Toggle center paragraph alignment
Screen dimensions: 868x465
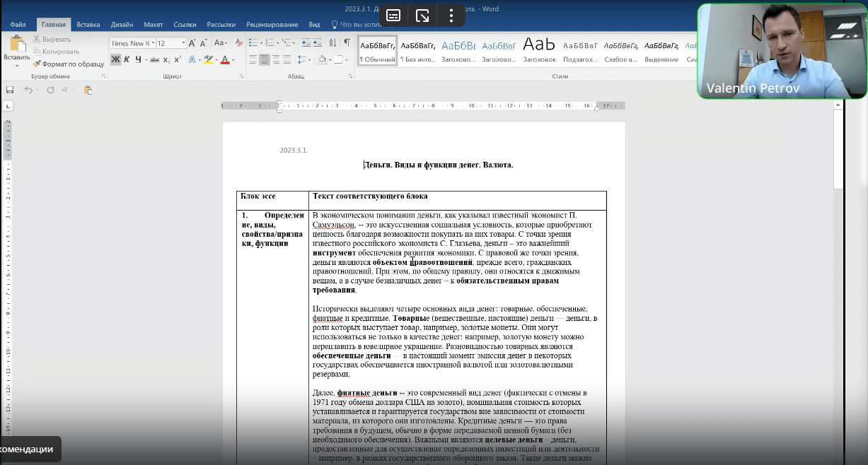coord(265,60)
